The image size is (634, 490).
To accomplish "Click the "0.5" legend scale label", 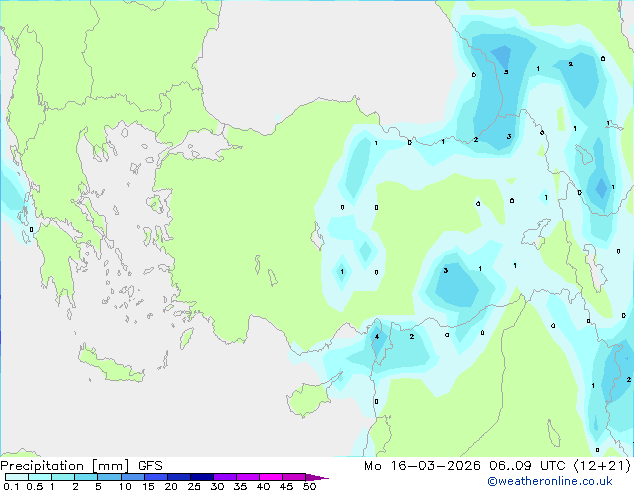I will point(35,486).
